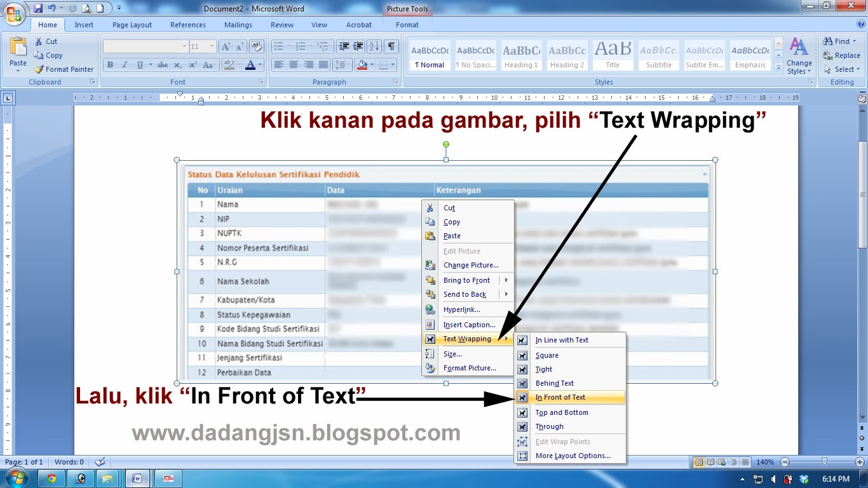Click the Save icon in Quick Access Toolbar
The height and width of the screenshot is (488, 868).
coord(38,9)
